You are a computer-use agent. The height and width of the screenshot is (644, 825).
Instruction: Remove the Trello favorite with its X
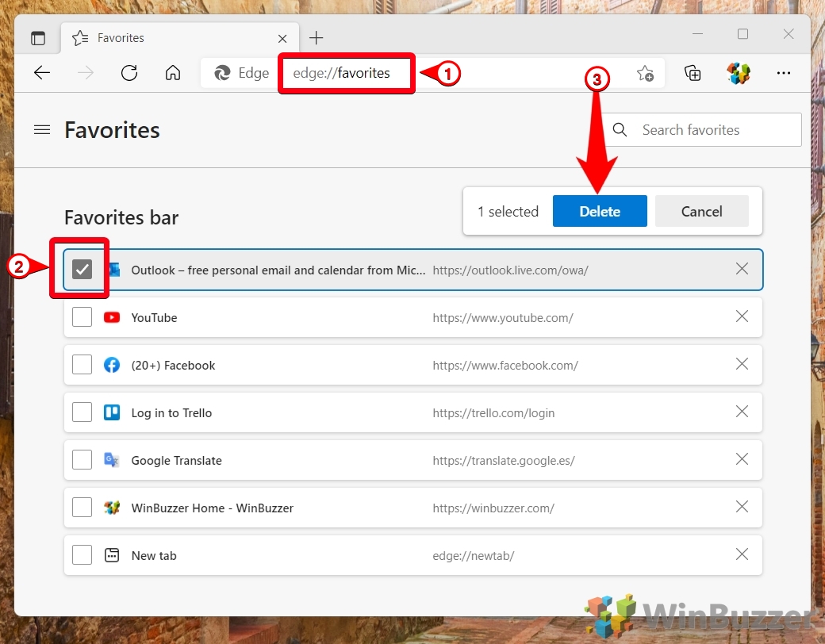pyautogui.click(x=742, y=412)
